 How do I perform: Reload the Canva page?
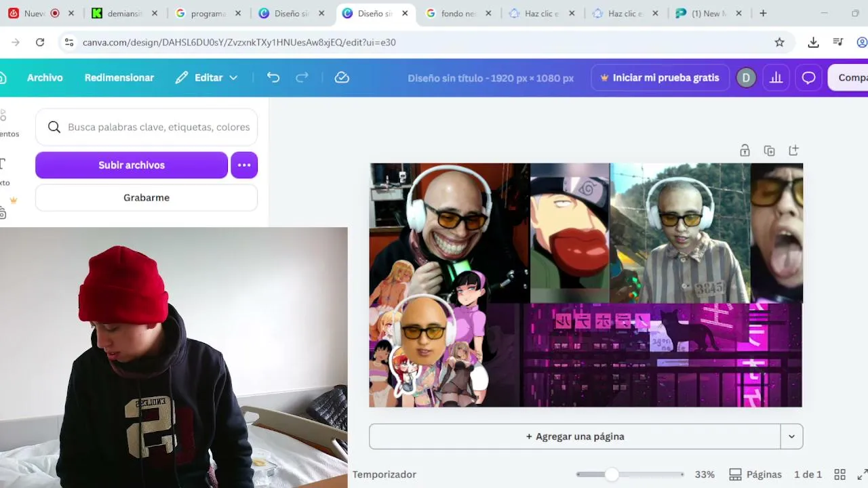click(x=40, y=42)
